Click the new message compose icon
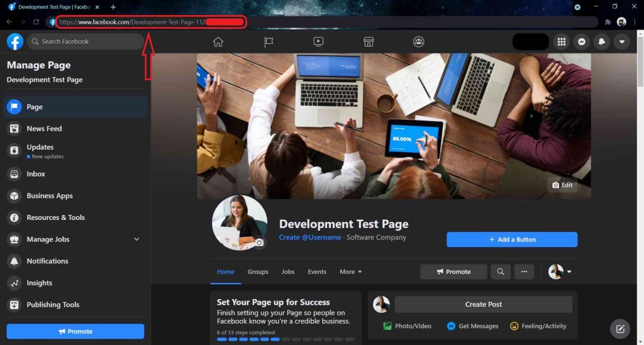644x345 pixels. (x=620, y=329)
